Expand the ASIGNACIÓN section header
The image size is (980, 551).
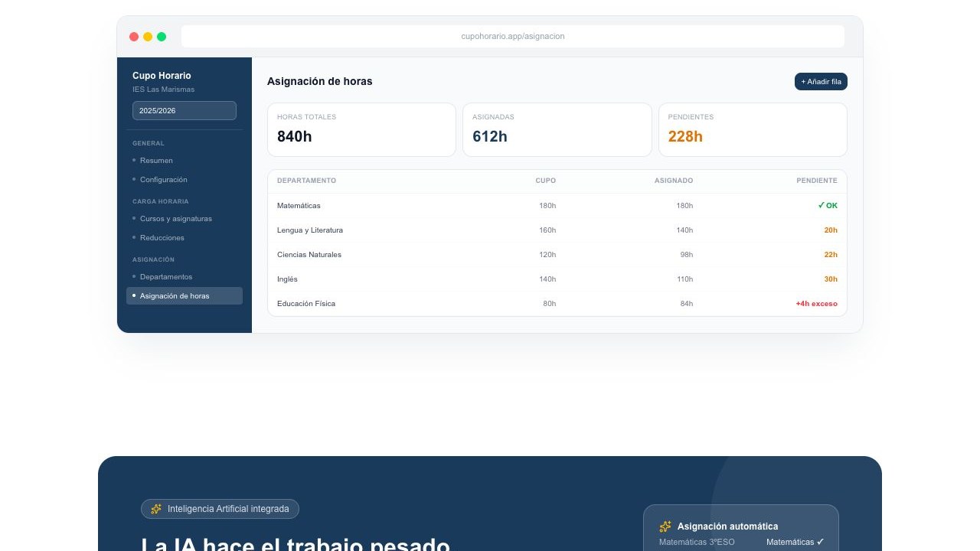click(153, 259)
